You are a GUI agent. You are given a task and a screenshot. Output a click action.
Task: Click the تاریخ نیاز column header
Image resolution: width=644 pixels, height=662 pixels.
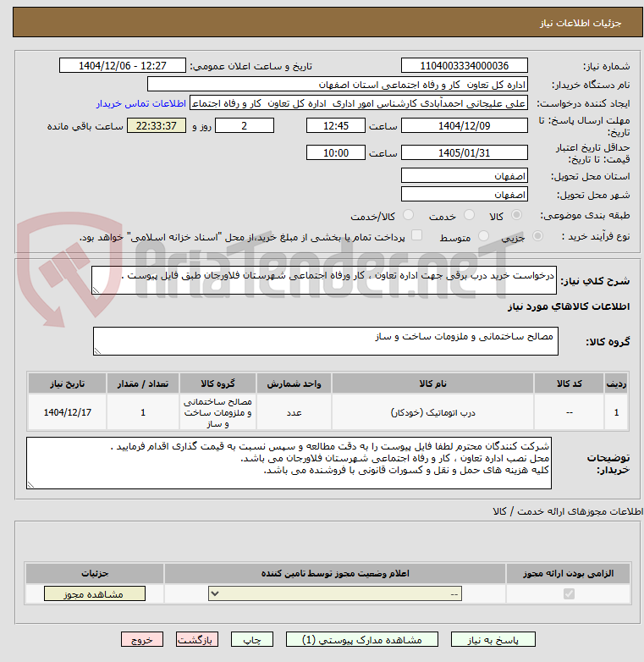pyautogui.click(x=68, y=383)
